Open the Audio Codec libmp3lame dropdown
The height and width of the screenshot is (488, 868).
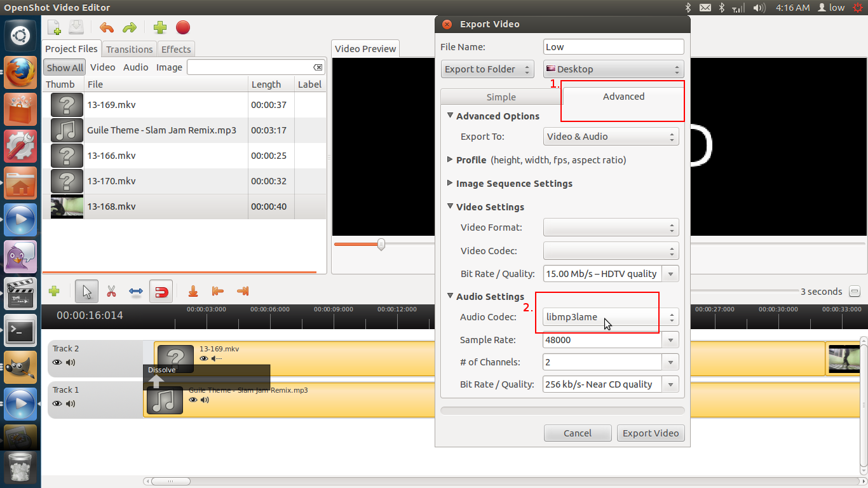coord(611,317)
